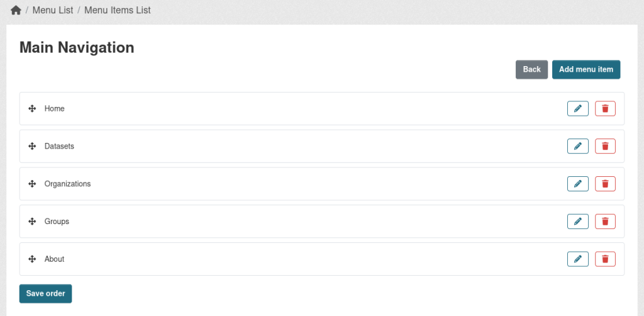Image resolution: width=644 pixels, height=316 pixels.
Task: Click the home breadcrumb icon
Action: pyautogui.click(x=16, y=10)
